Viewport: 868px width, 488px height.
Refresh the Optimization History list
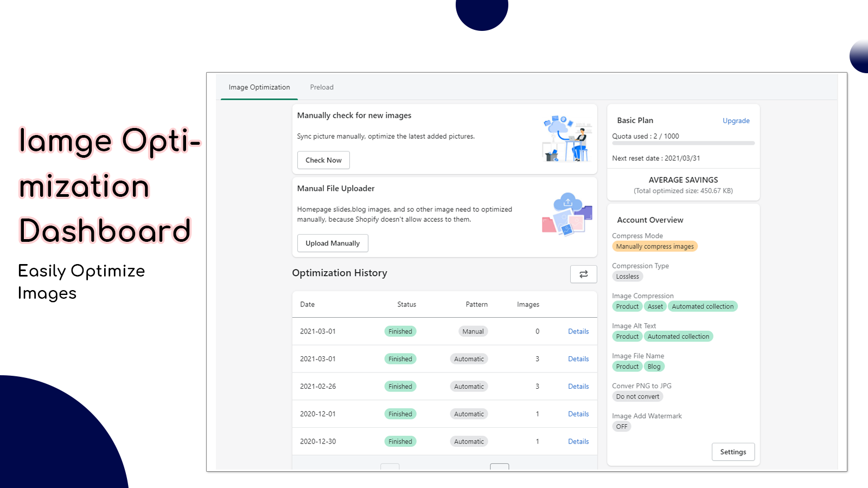pos(583,274)
